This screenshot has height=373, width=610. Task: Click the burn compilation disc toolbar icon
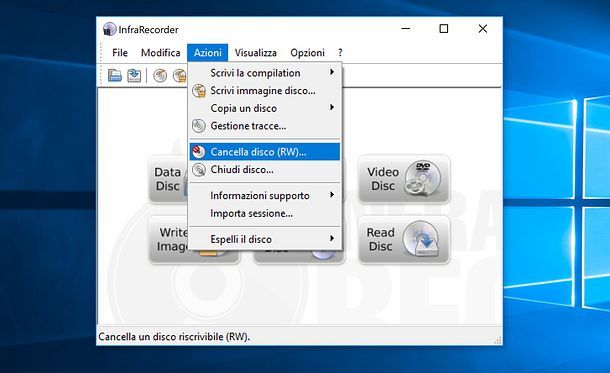160,75
